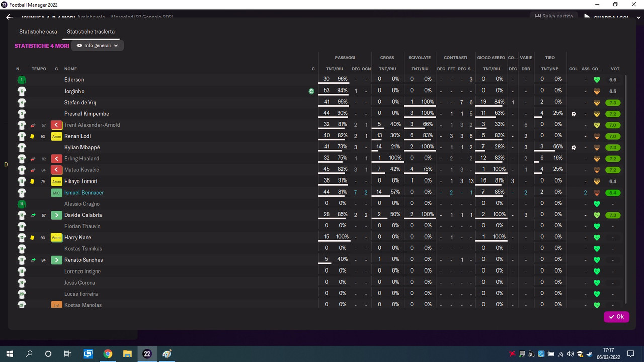
Task: Click the goal ball icon in Mbappé's row
Action: pyautogui.click(x=574, y=148)
